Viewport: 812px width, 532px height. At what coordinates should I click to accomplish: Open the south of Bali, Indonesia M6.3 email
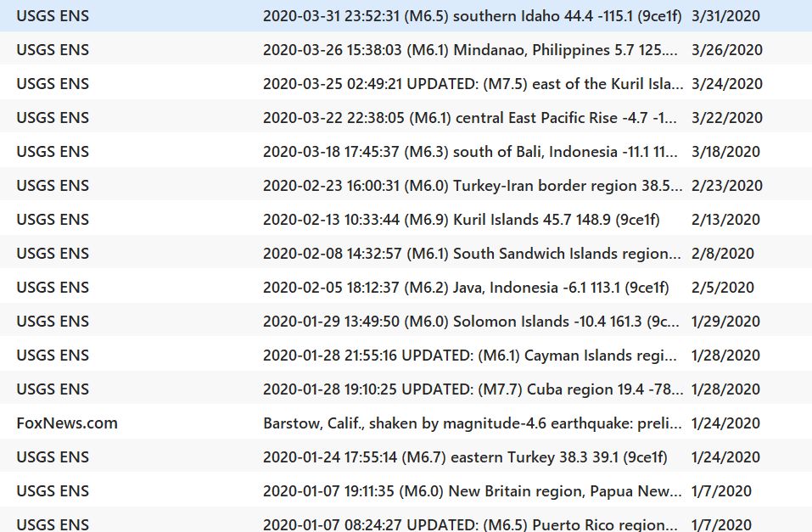(x=472, y=152)
